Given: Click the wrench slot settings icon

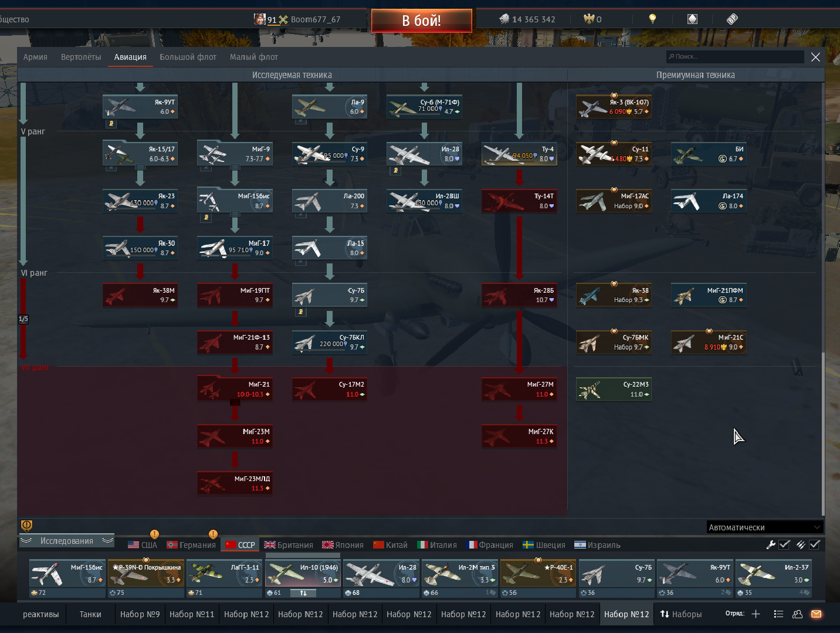Looking at the screenshot, I should pos(771,545).
